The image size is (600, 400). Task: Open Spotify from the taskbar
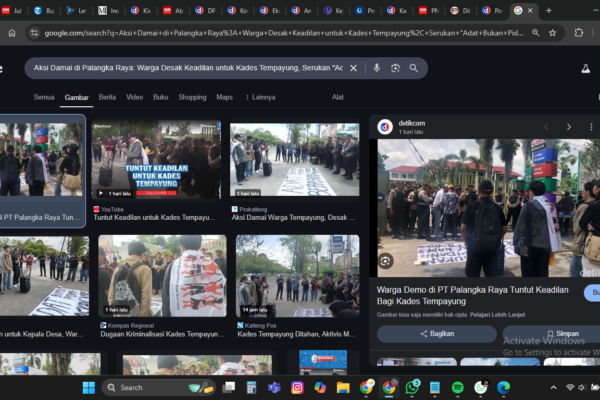pyautogui.click(x=457, y=387)
